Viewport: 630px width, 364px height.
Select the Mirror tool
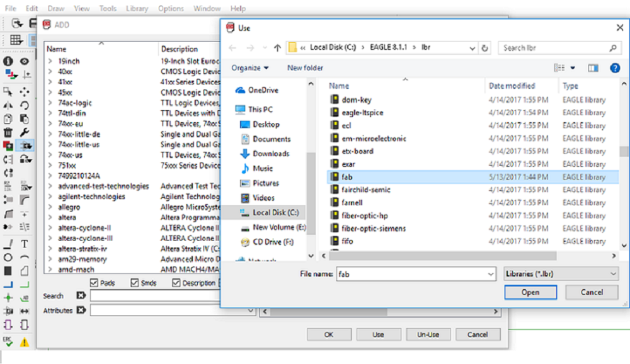click(8, 105)
